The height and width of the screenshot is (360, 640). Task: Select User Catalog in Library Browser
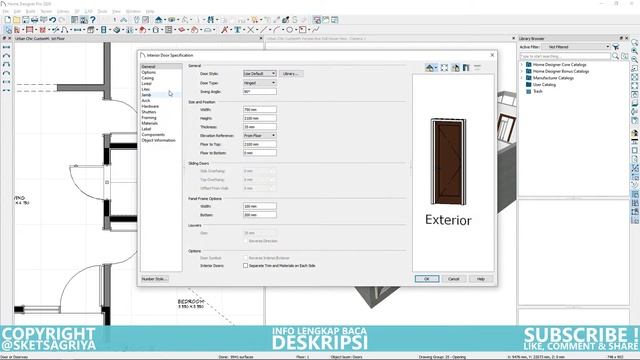tap(544, 84)
